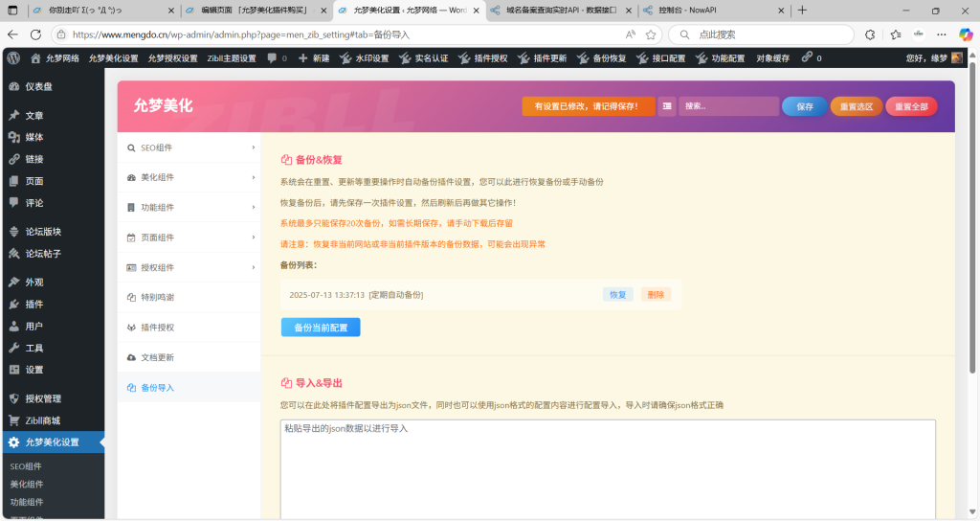This screenshot has width=980, height=521.
Task: Open the 功能组件 sidebar submenu link
Action: coord(27,502)
